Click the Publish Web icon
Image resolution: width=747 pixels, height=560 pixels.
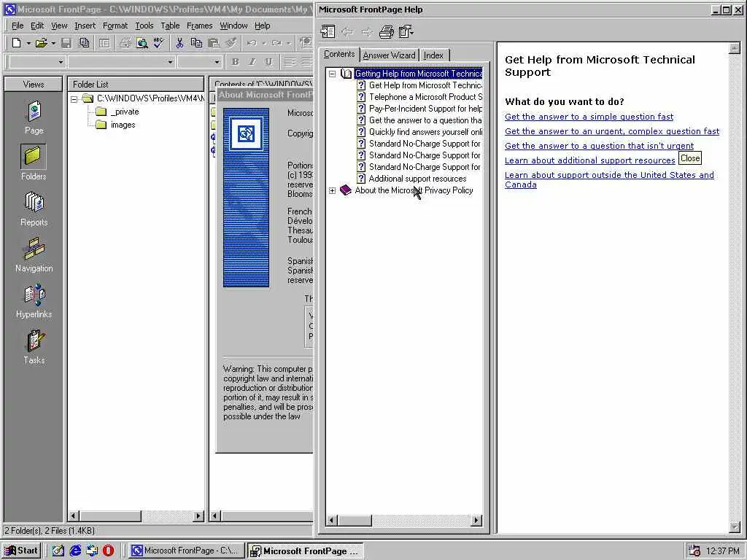(84, 43)
